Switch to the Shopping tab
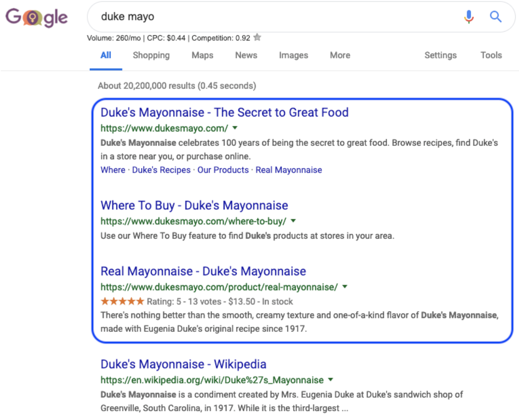This screenshot has height=420, width=519. point(151,55)
